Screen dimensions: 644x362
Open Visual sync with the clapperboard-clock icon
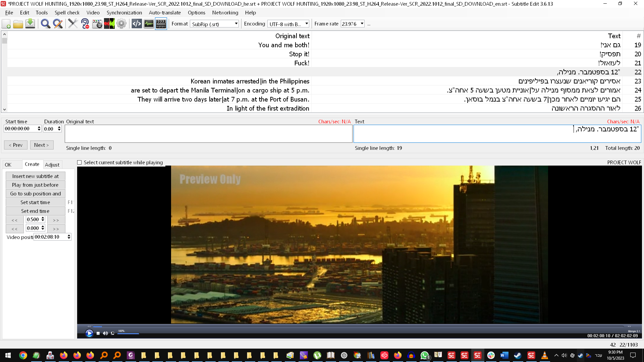tap(97, 24)
